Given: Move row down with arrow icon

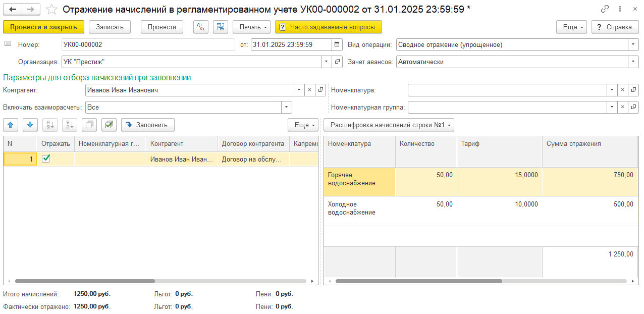Looking at the screenshot, I should coord(30,125).
